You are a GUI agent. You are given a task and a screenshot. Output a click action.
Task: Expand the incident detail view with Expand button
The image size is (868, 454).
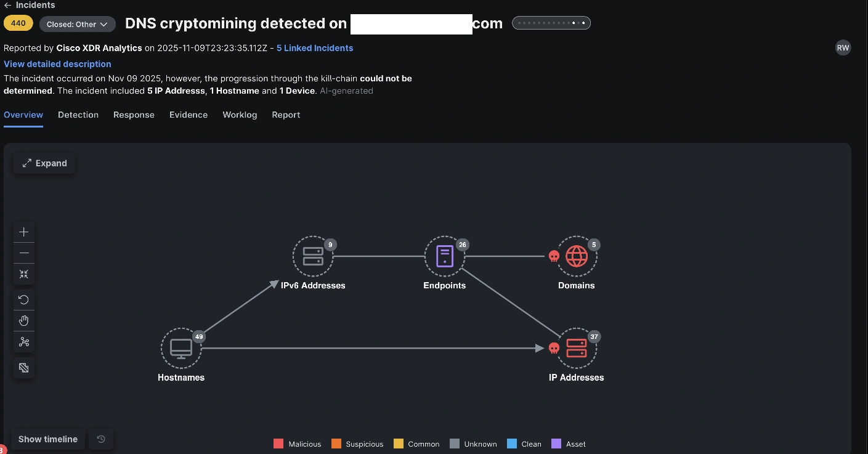click(44, 163)
